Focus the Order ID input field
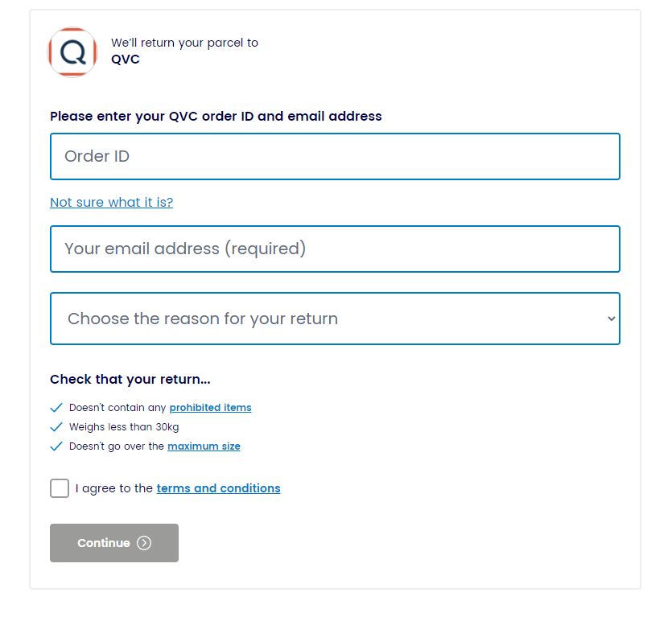Viewport: 672px width, 617px height. tap(335, 156)
